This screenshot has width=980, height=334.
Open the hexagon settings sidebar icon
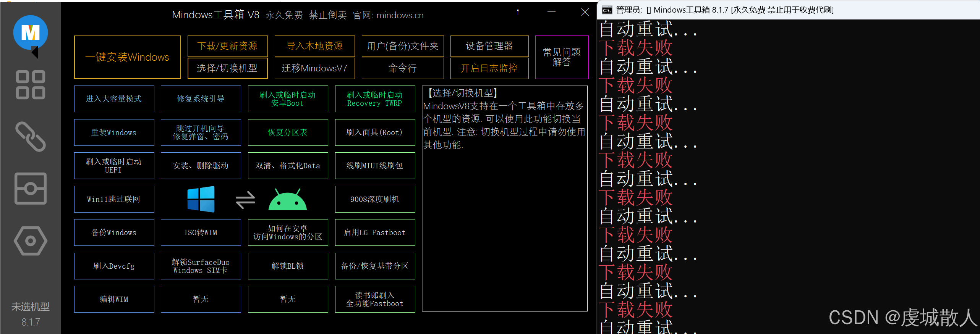[x=31, y=241]
